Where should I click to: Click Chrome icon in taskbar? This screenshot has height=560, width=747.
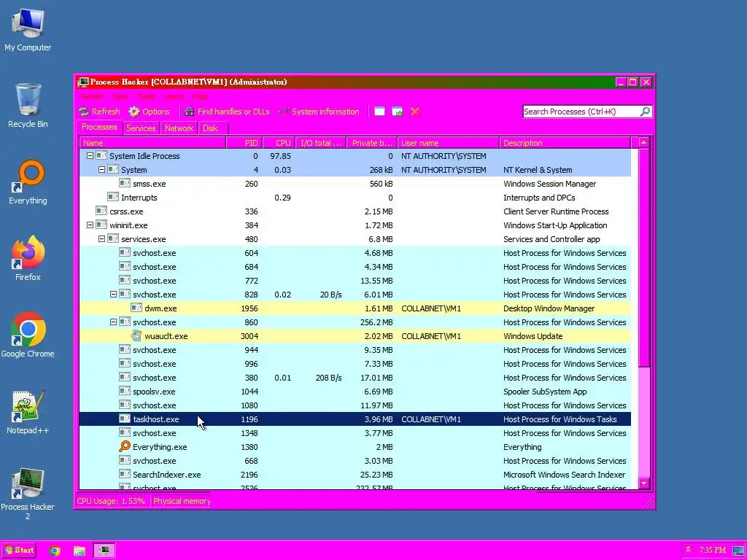[55, 551]
